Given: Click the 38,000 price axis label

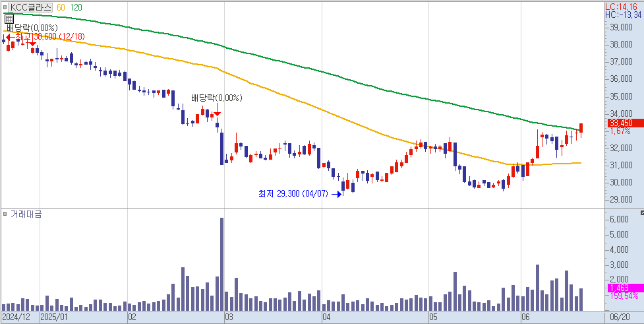Looking at the screenshot, I should click(620, 44).
